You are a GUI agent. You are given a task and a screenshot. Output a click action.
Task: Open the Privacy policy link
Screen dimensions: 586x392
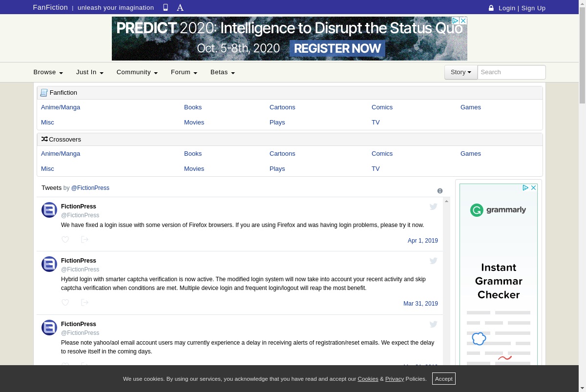tap(395, 379)
